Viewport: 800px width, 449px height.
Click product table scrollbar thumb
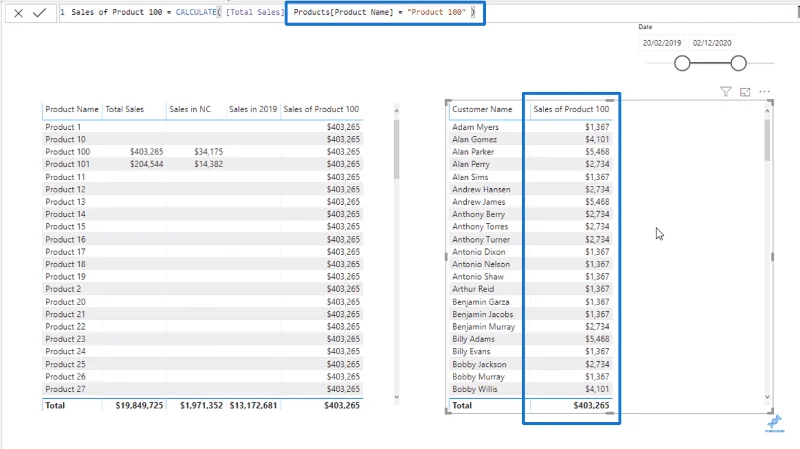(x=396, y=149)
